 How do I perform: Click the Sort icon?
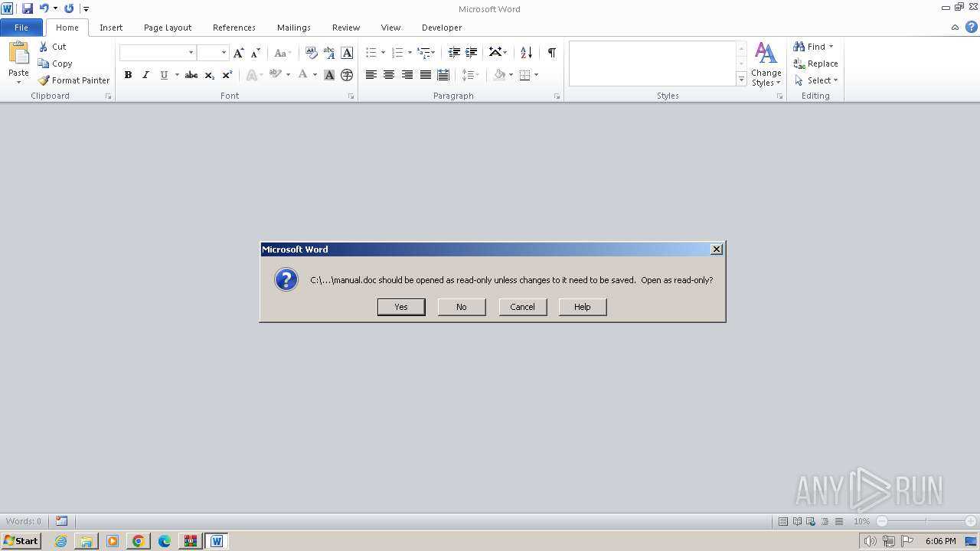[526, 53]
